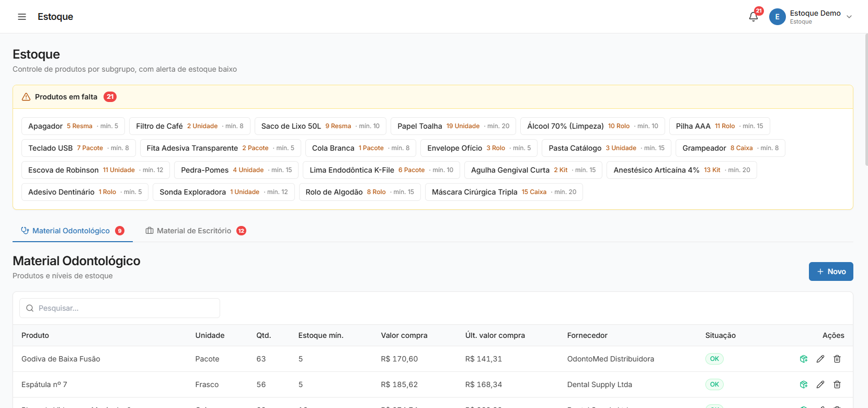Click the Estoque Demo user avatar
The height and width of the screenshot is (408, 868).
coord(777,17)
